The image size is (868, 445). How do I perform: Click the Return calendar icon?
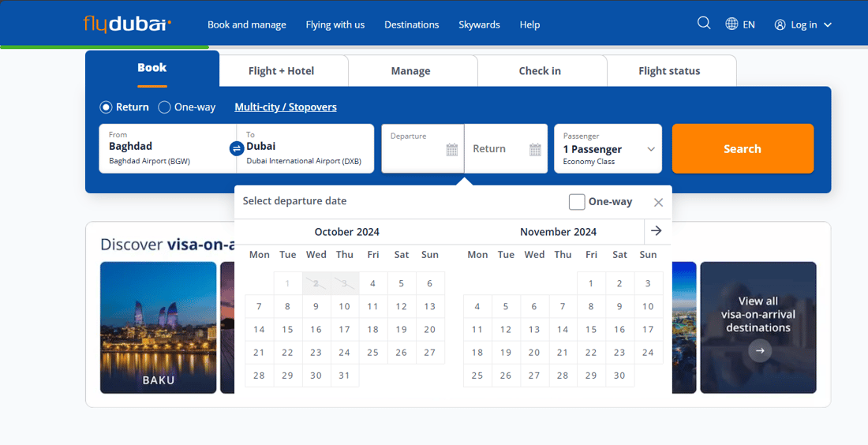[535, 149]
